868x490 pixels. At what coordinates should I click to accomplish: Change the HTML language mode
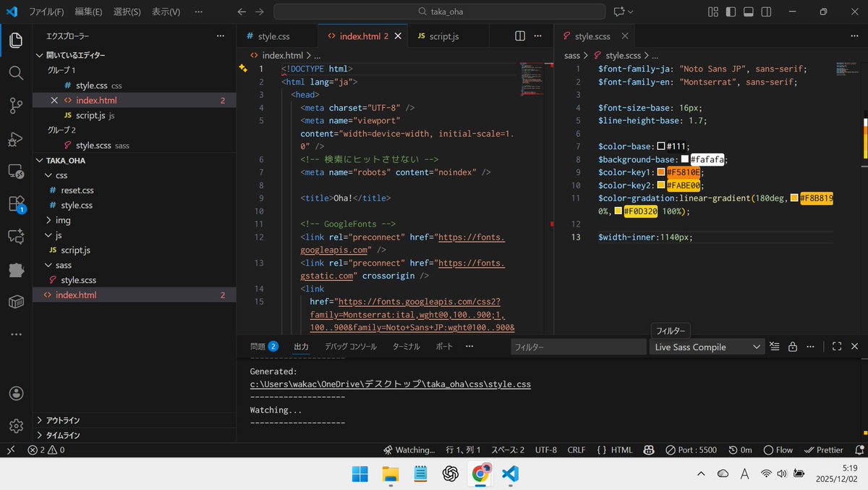click(x=622, y=450)
